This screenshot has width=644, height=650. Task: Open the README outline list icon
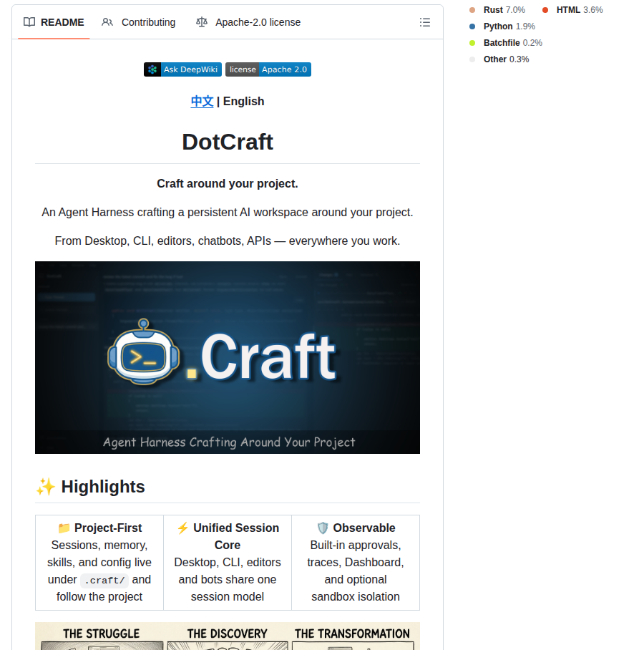(425, 22)
